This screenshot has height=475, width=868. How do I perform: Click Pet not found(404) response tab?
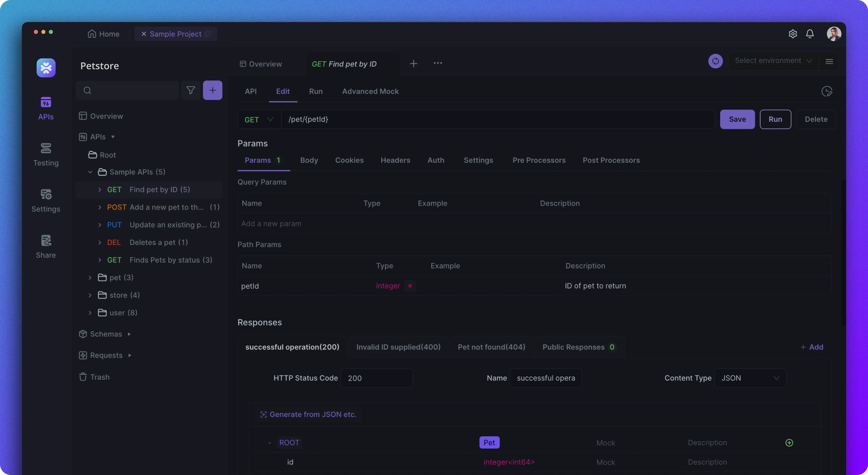click(491, 347)
